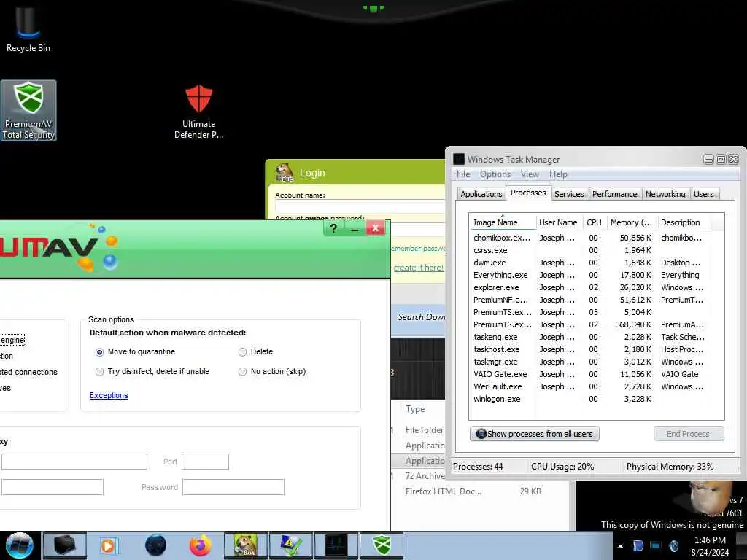The width and height of the screenshot is (747, 560).
Task: Select the PremiumAV Total Security desktop icon
Action: pos(28,111)
